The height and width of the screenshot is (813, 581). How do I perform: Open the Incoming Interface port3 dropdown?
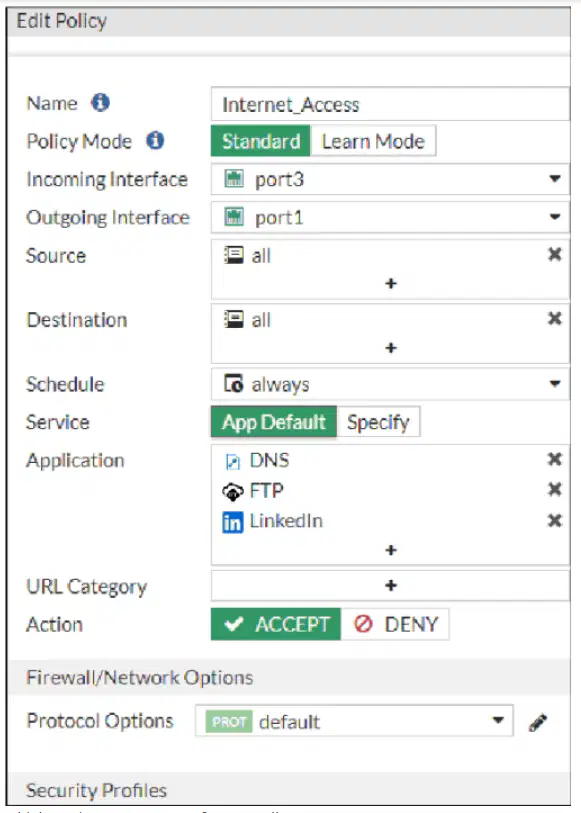click(x=390, y=179)
